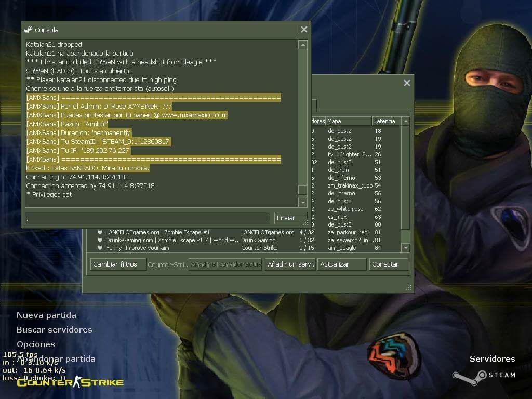Viewport: 532px width, 399px height.
Task: Click the server list scroll down arrow
Action: click(406, 248)
